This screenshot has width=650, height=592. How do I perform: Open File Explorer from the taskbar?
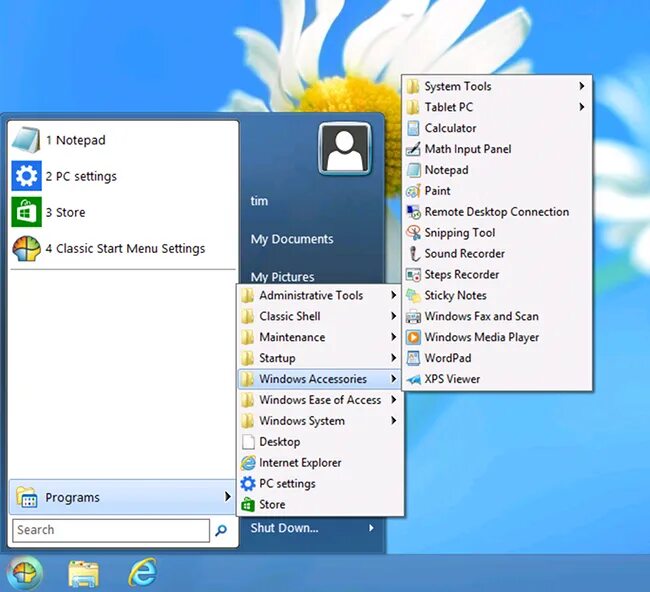(84, 574)
